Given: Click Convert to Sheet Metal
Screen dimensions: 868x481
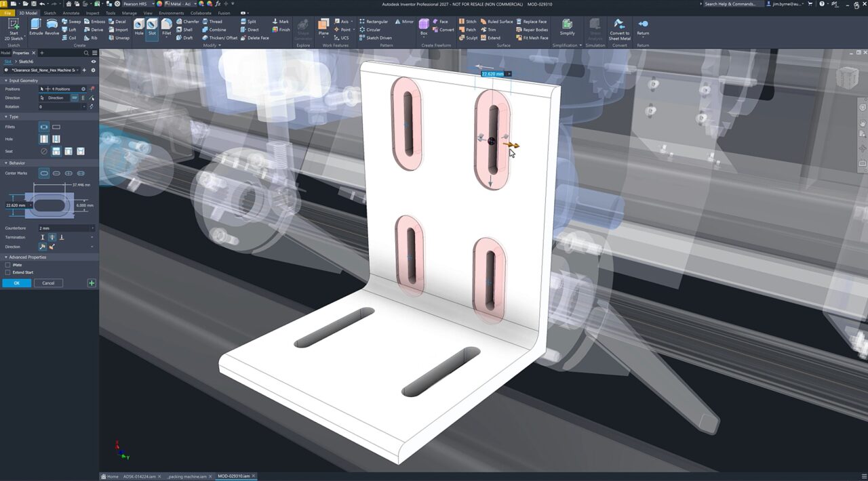Looking at the screenshot, I should (x=619, y=30).
